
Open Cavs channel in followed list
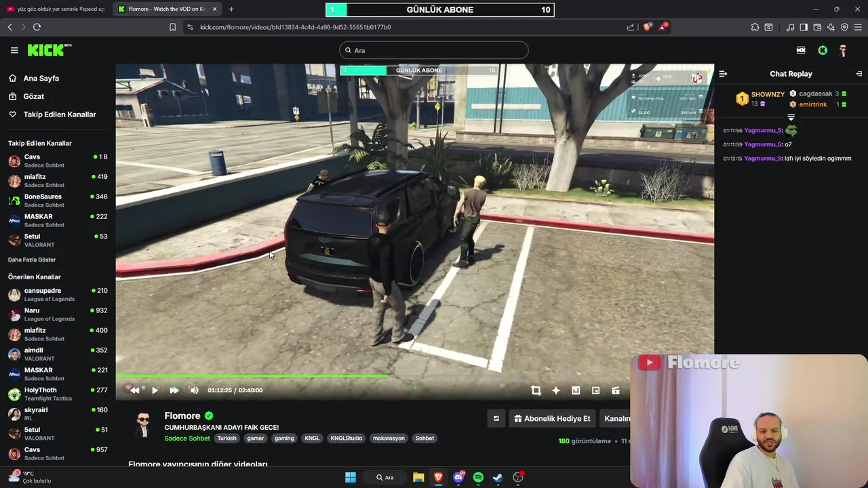tap(58, 161)
